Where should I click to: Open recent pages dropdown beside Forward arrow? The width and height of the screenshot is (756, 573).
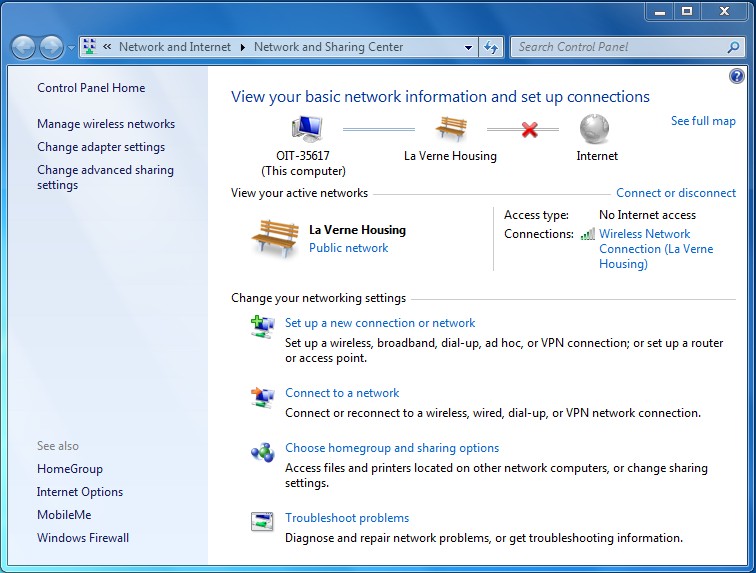pos(71,48)
